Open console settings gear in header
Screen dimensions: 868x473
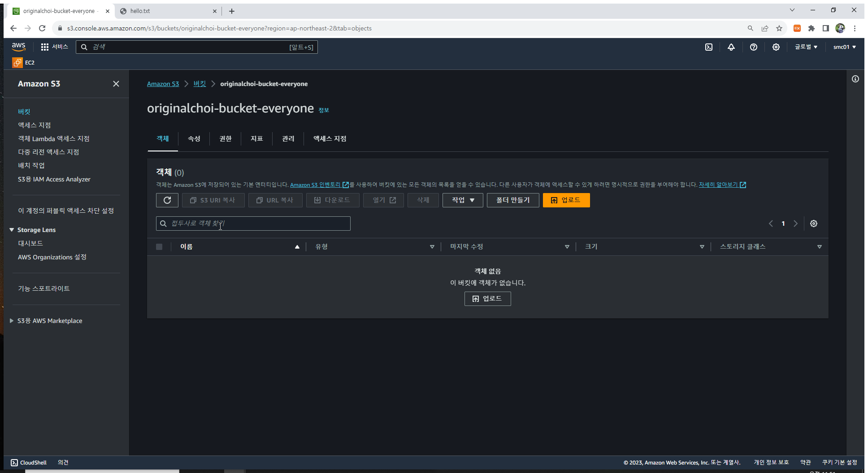click(x=776, y=47)
